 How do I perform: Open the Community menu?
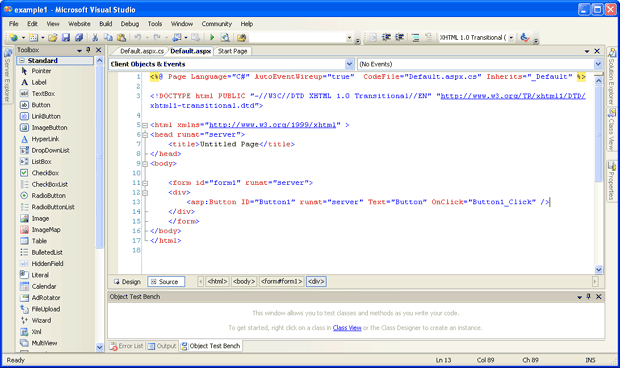pos(217,24)
